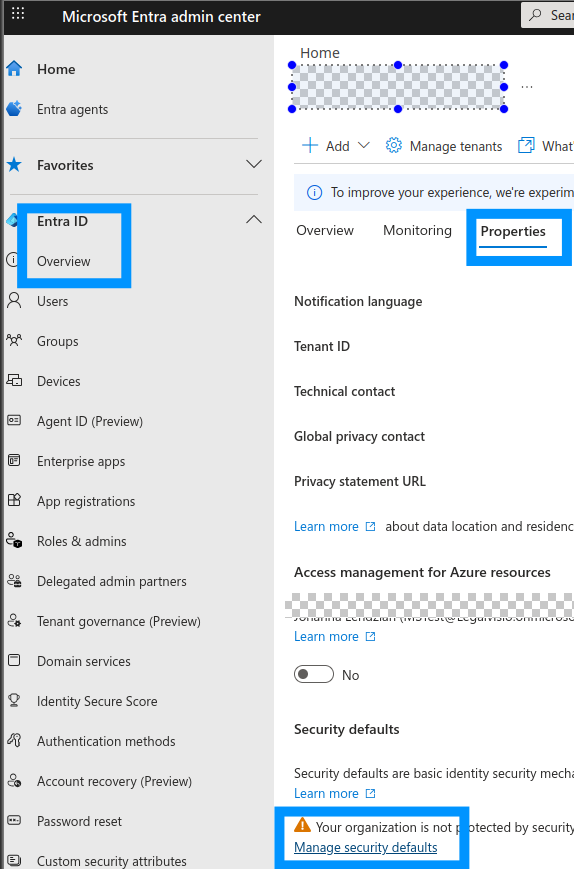Click the Account recovery (Preview) icon
The image size is (574, 869).
coord(14,780)
